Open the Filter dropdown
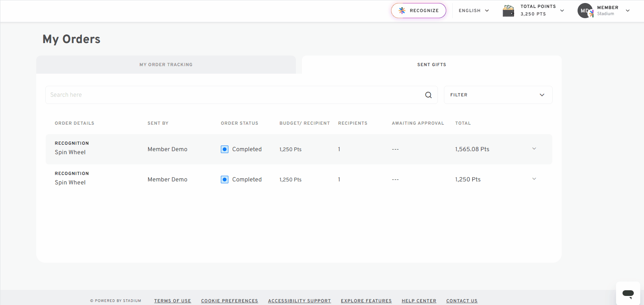The image size is (644, 305). pos(498,95)
